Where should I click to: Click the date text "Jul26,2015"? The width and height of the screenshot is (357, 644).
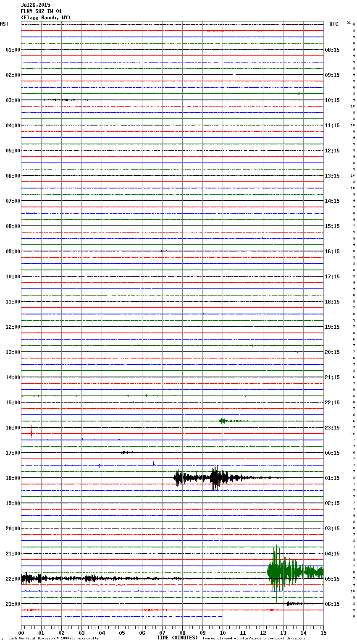point(35,5)
